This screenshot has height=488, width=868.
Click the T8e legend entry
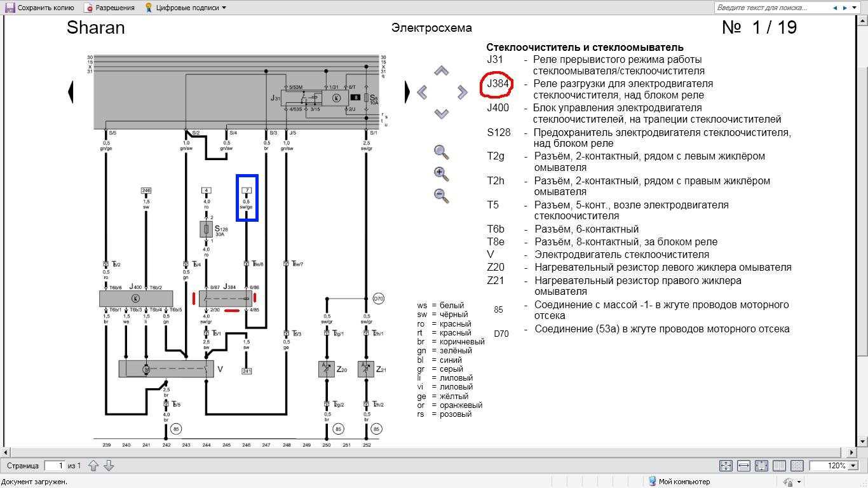coord(602,242)
